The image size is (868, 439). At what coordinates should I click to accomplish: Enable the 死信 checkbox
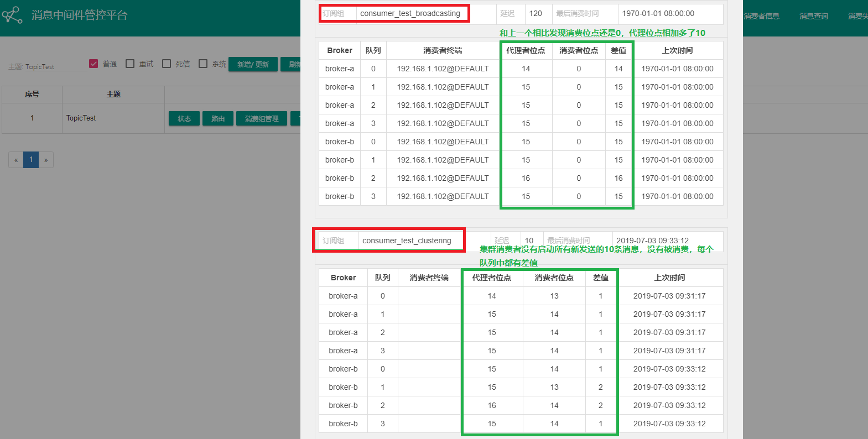[x=167, y=64]
